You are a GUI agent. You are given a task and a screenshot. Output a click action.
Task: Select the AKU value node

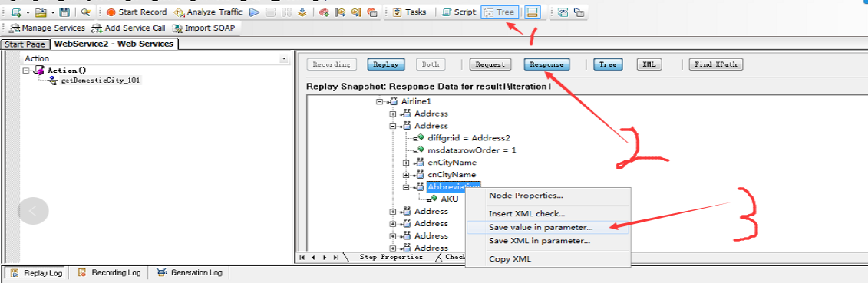tap(450, 199)
